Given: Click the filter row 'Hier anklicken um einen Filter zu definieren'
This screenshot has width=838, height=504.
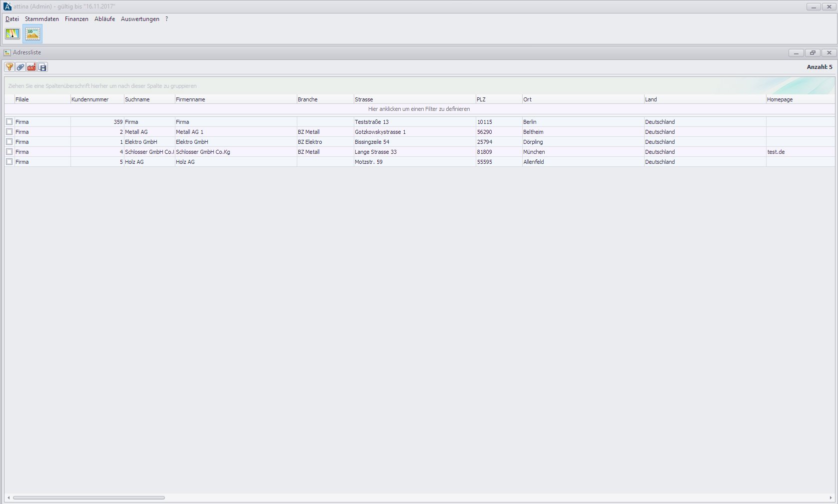Looking at the screenshot, I should [x=419, y=109].
